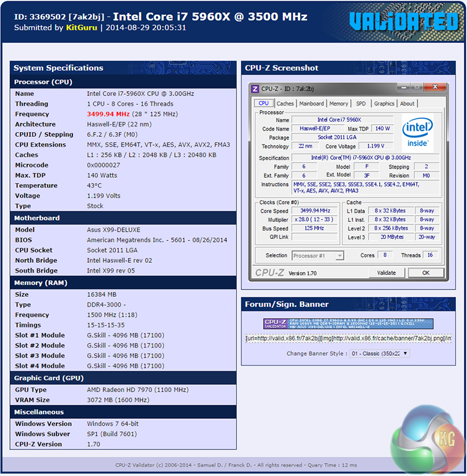Click the red 3499.94 MHz frequency value

(108, 114)
